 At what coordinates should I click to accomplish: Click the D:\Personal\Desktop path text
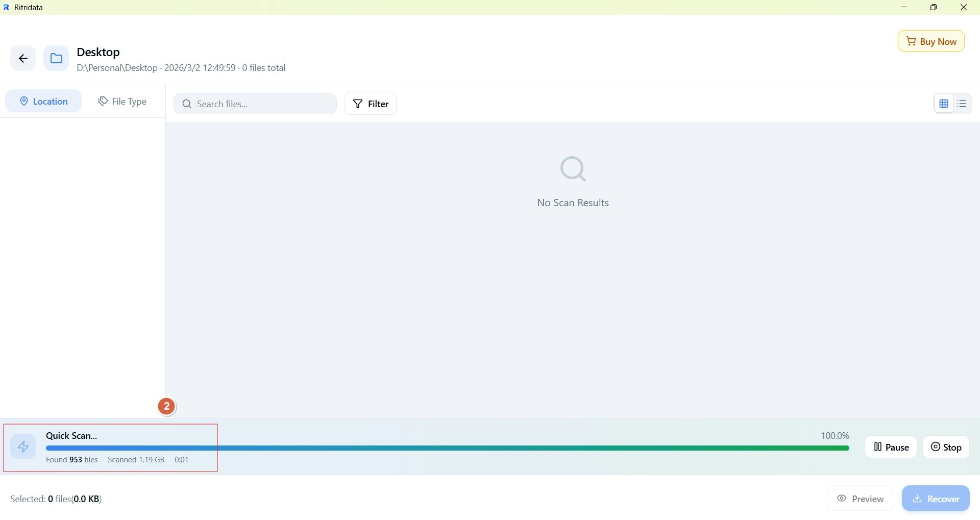117,68
